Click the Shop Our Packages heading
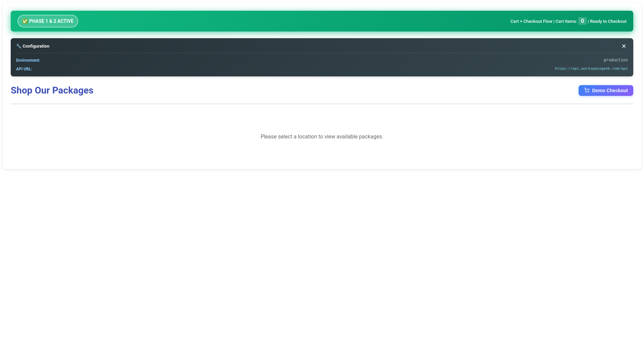This screenshot has height=362, width=644. point(52,90)
